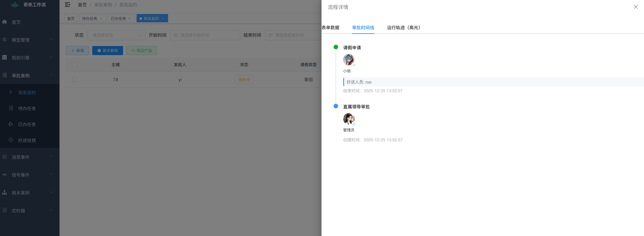644x236 pixels.
Task: Click the 开始时间 date input field
Action: (205, 35)
